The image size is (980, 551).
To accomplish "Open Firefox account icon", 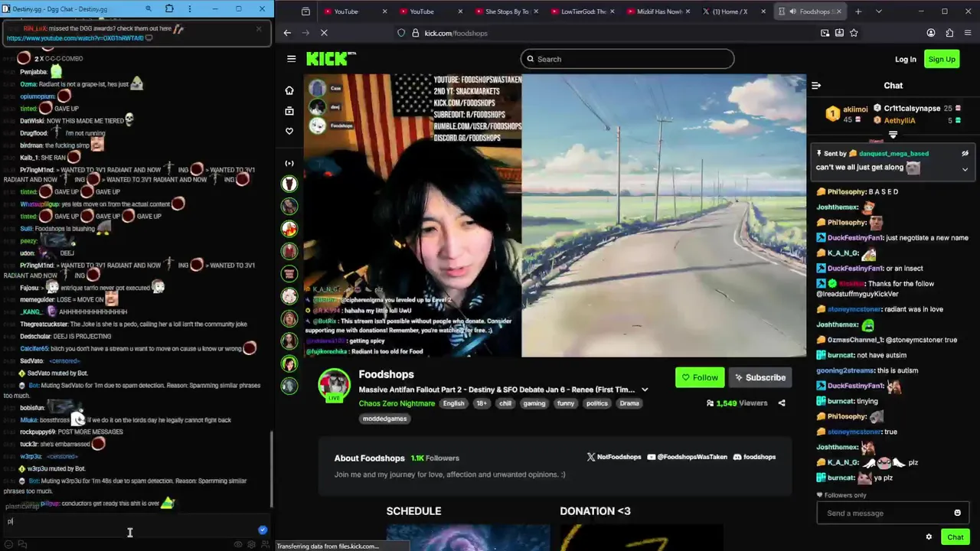I will (x=931, y=33).
